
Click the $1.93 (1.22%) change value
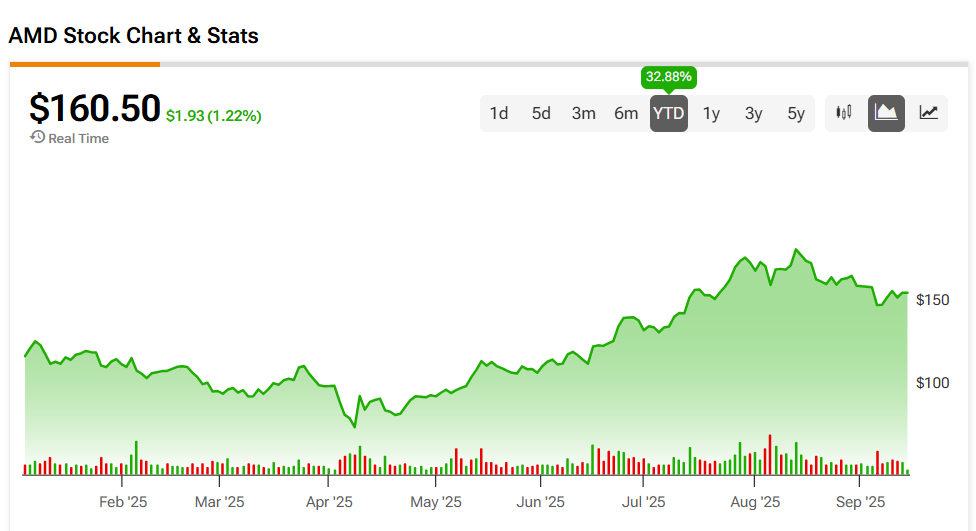pyautogui.click(x=213, y=116)
